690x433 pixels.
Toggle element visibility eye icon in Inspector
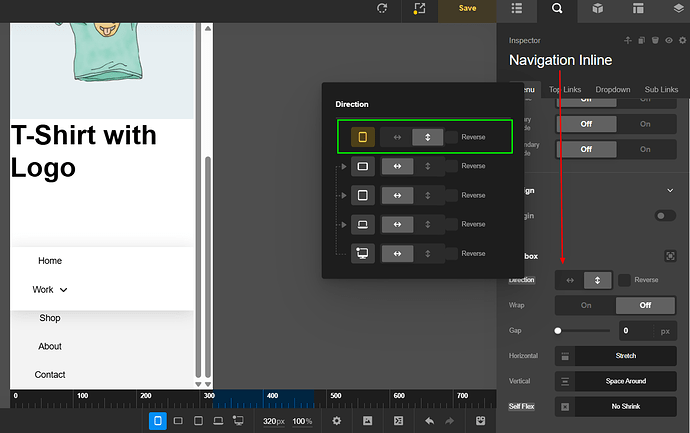coord(667,41)
